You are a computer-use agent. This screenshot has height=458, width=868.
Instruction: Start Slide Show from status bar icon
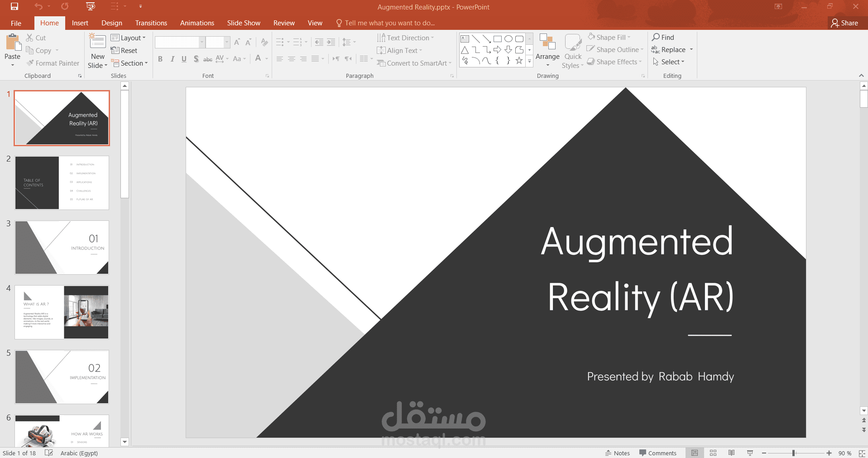click(750, 453)
